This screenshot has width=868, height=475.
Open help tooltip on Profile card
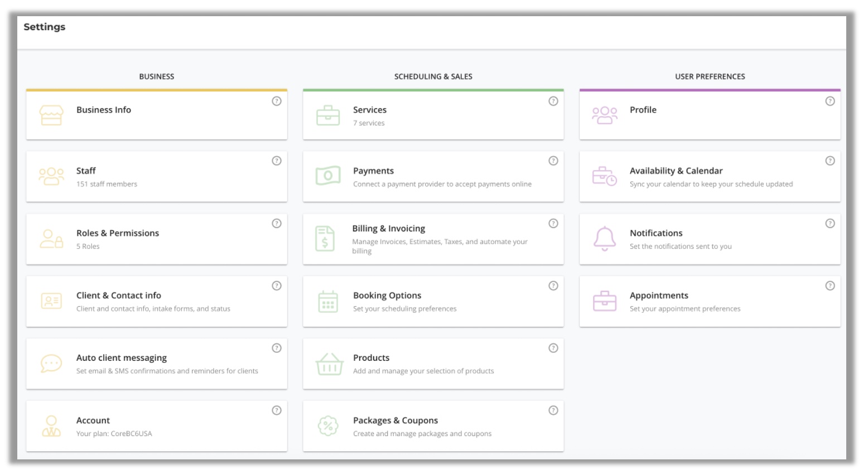[x=830, y=101]
